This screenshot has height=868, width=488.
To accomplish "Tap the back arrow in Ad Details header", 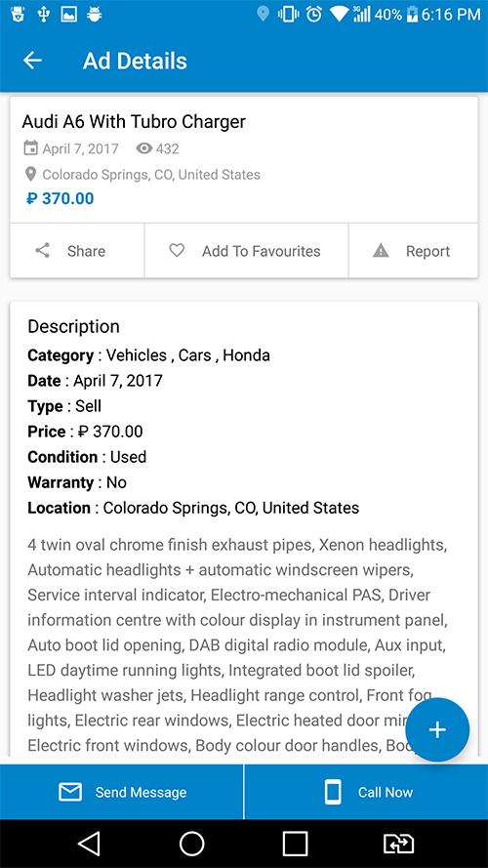I will 32,61.
